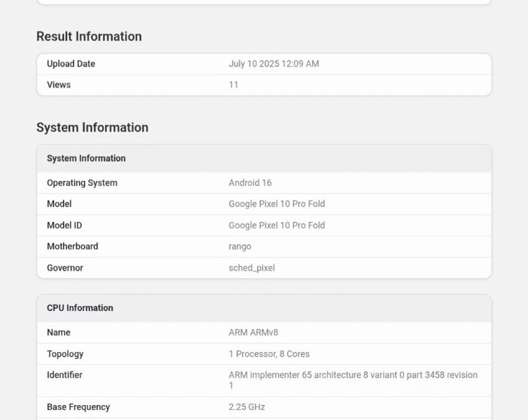Viewport: 528px width, 420px height.
Task: Click the Operating System label
Action: click(82, 183)
